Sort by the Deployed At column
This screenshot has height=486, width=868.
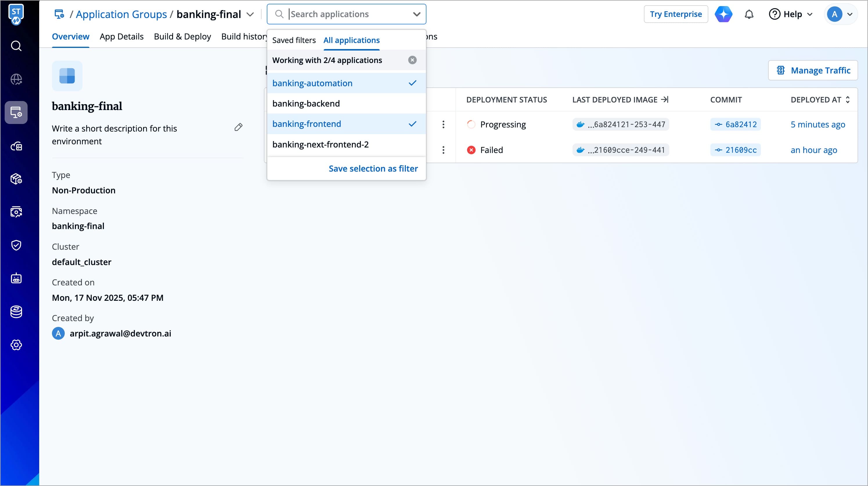(820, 100)
